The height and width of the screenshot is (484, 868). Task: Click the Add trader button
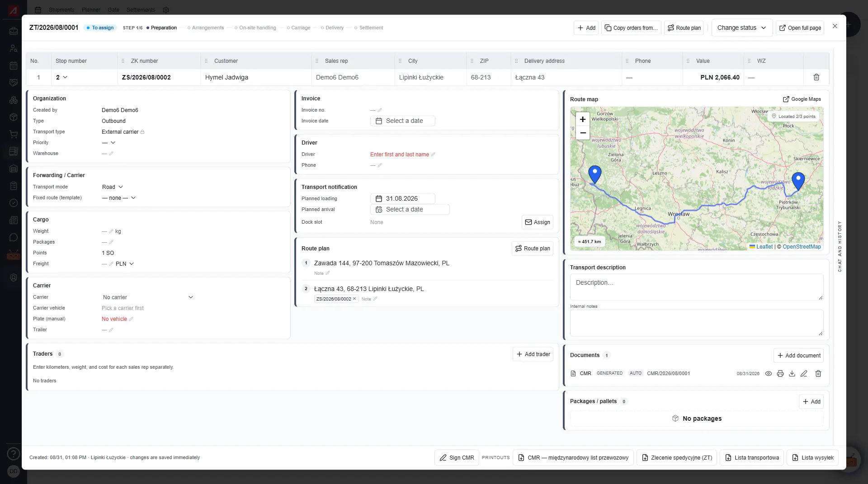(533, 354)
